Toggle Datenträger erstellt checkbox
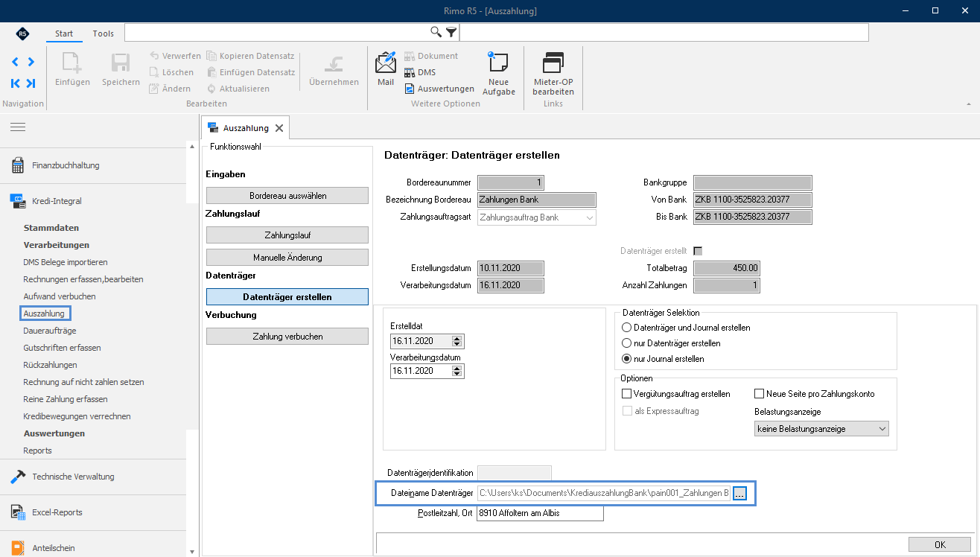The width and height of the screenshot is (980, 557). click(698, 251)
